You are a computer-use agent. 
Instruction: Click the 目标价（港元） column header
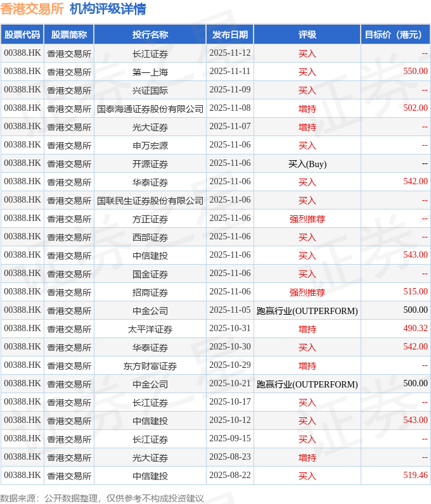coord(395,34)
